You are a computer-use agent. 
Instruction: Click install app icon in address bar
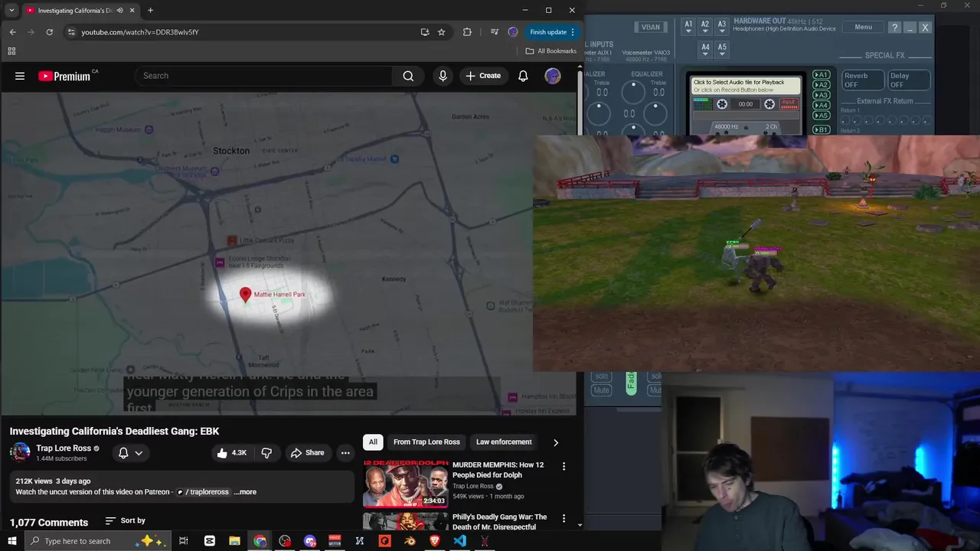[425, 32]
